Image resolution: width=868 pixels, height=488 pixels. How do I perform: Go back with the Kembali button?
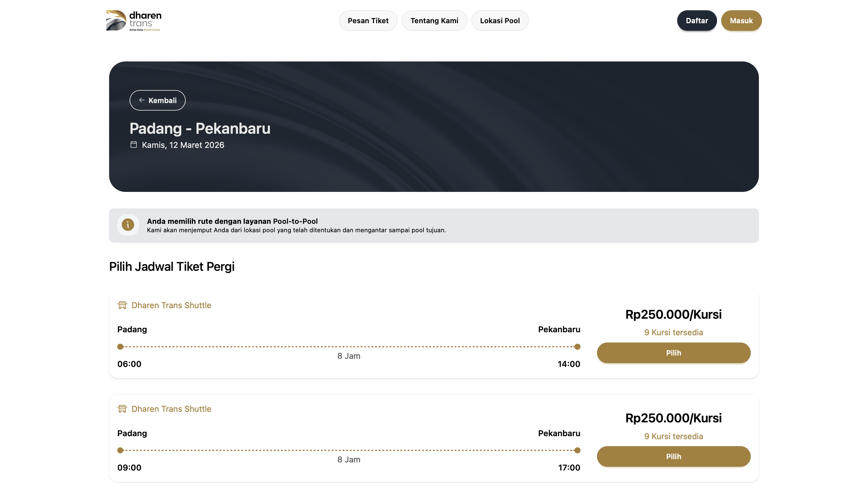point(157,100)
